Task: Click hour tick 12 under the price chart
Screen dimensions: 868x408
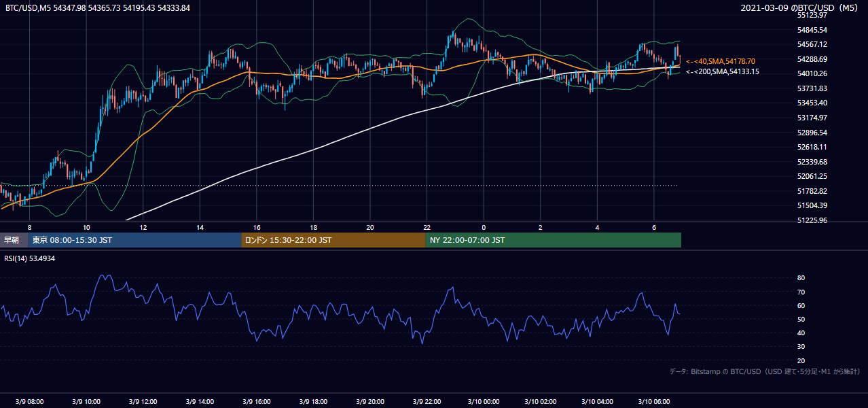Action: click(x=143, y=227)
